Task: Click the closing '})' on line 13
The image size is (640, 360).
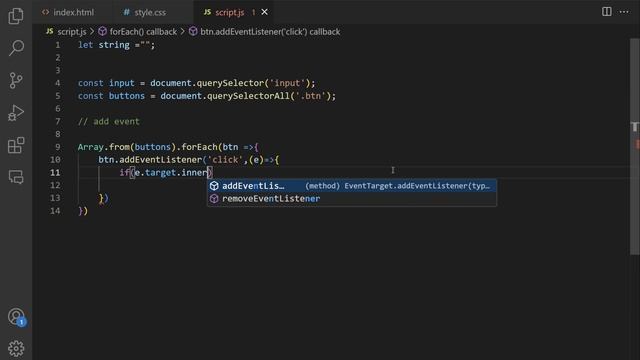Action: [104, 198]
